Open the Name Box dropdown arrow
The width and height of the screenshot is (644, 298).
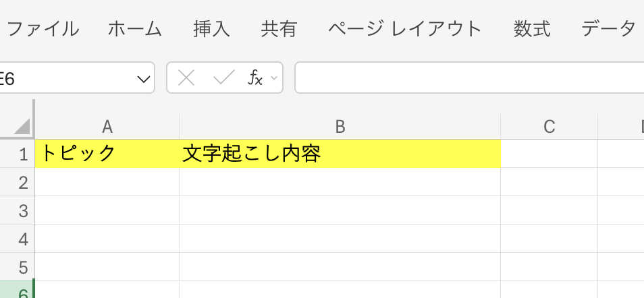coord(144,79)
